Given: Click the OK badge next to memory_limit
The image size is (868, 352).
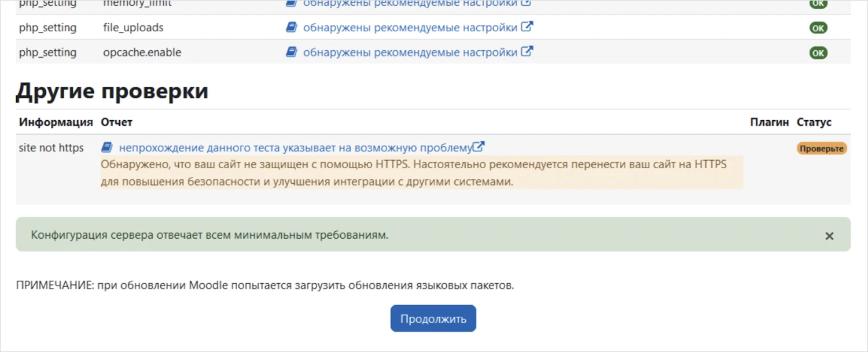Looking at the screenshot, I should 818,3.
